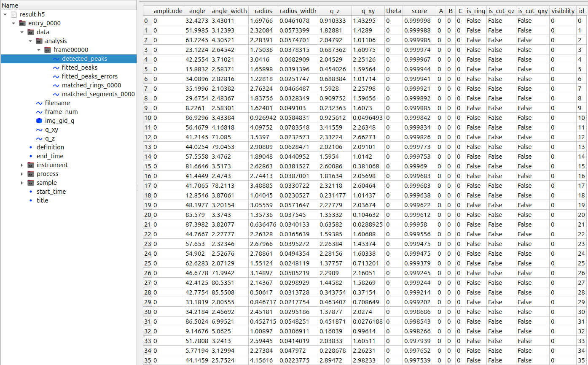Screen dimensions: 588x365
Task: Click the fitted_peaks dataset icon
Action: click(x=56, y=68)
